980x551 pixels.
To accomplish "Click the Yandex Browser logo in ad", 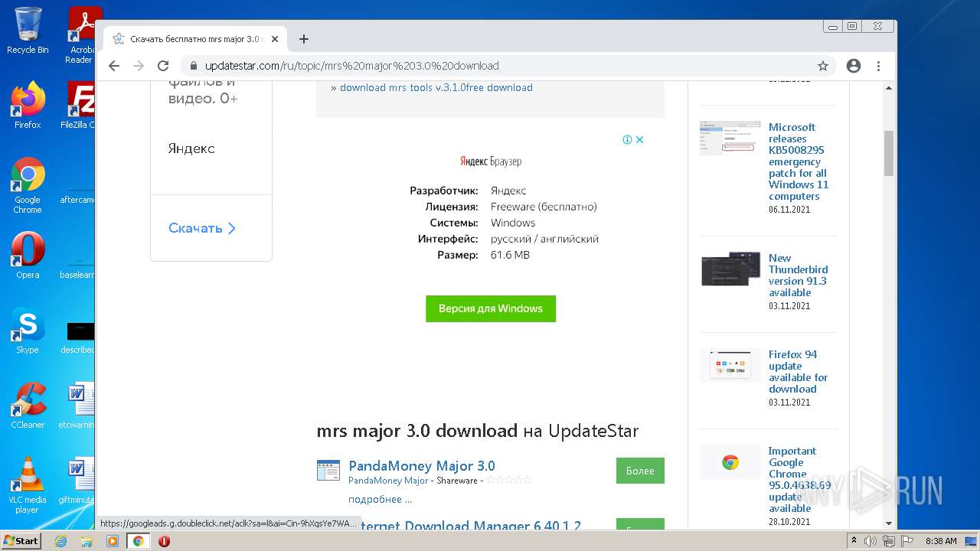I will (491, 161).
